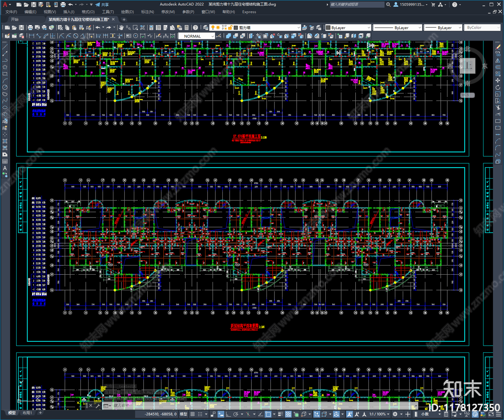This screenshot has height=420, width=504.
Task: Toggle the layer lock icon for 剪力墙
Action: click(x=231, y=28)
